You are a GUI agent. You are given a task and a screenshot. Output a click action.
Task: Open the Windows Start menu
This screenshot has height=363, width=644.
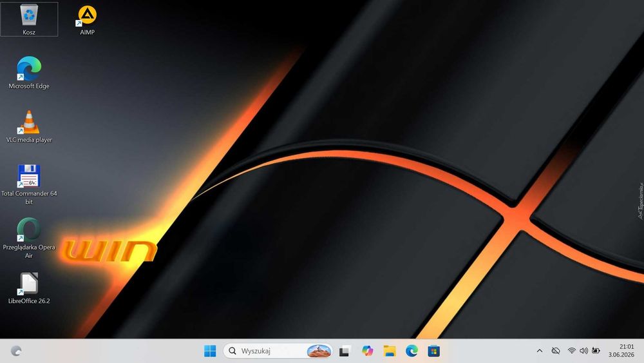(x=210, y=351)
